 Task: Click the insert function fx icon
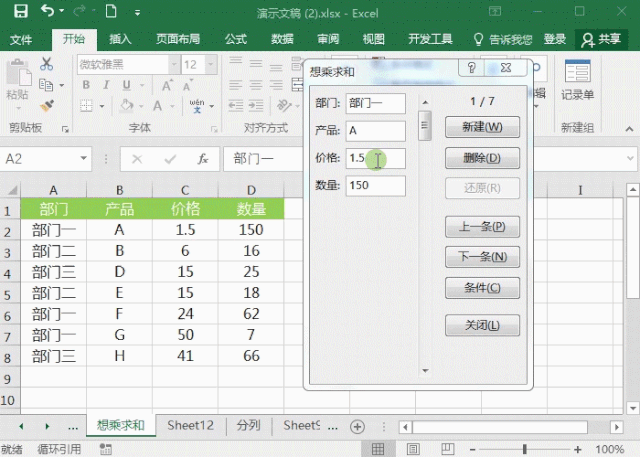[202, 159]
